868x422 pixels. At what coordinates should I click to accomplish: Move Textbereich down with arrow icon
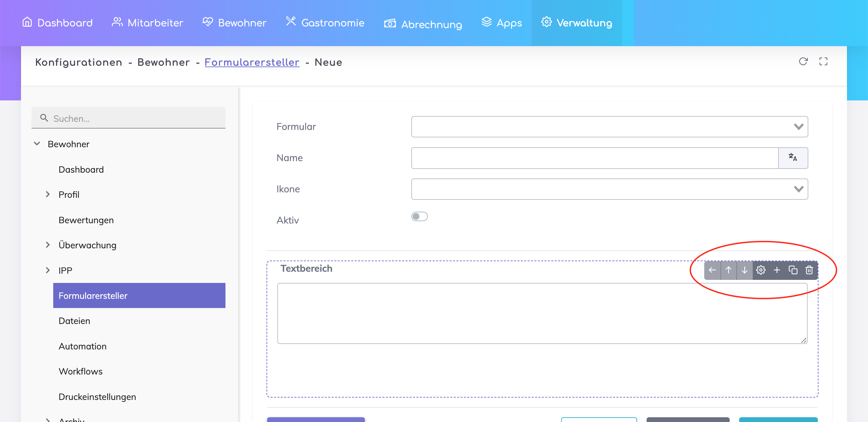coord(745,270)
